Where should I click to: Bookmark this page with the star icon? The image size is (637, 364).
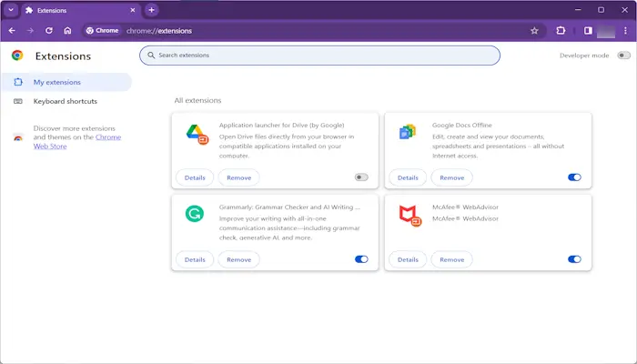coord(534,30)
